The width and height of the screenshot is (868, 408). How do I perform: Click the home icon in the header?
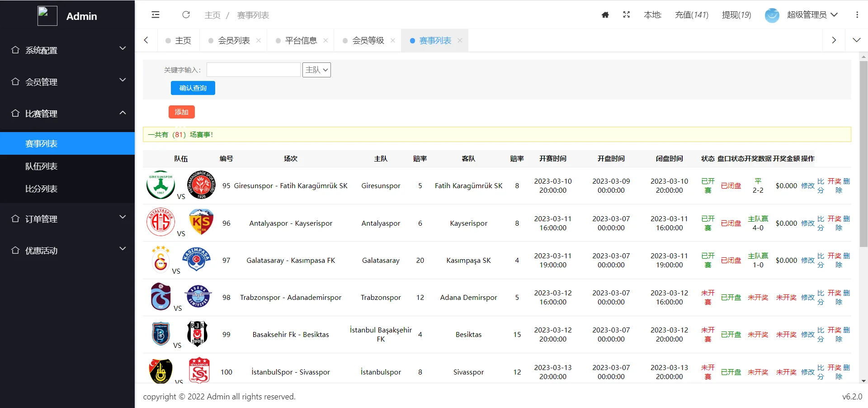click(x=605, y=15)
